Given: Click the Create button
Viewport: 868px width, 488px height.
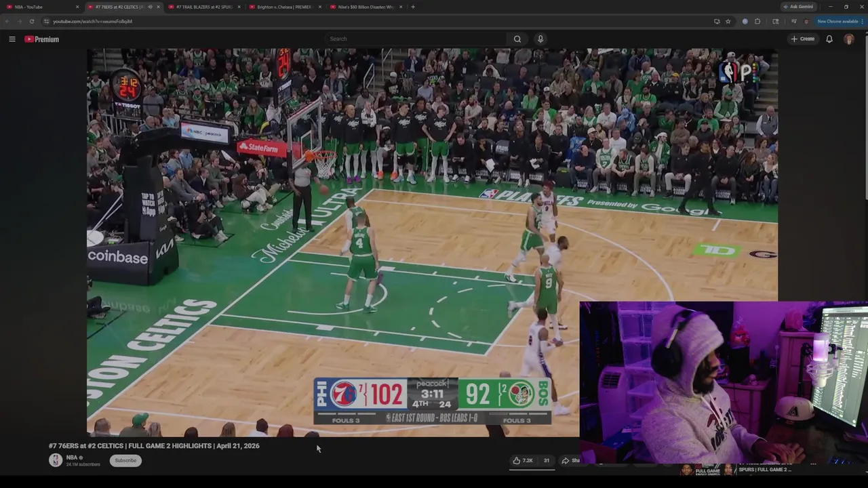Looking at the screenshot, I should pyautogui.click(x=803, y=39).
